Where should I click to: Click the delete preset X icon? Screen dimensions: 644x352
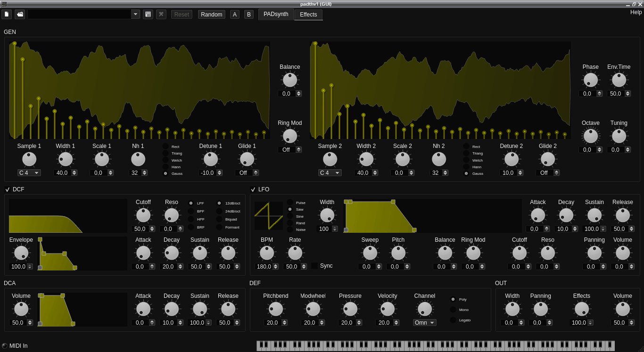point(161,14)
